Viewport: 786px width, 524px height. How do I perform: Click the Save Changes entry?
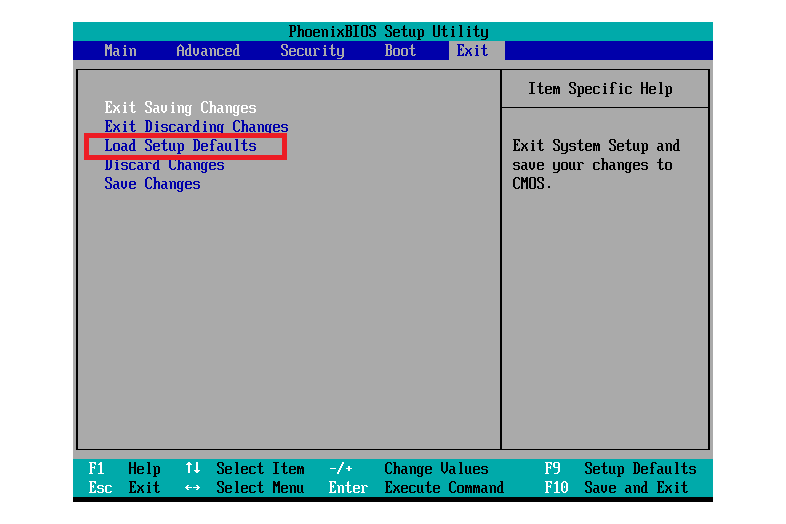coord(152,184)
